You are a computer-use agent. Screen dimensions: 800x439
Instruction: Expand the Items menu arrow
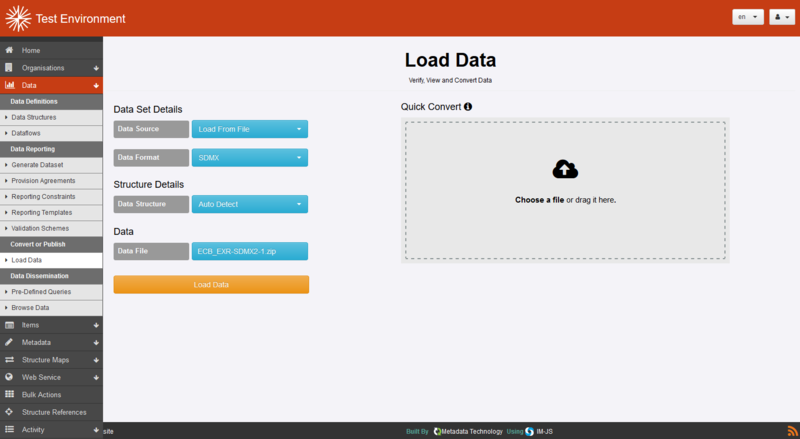tap(96, 325)
